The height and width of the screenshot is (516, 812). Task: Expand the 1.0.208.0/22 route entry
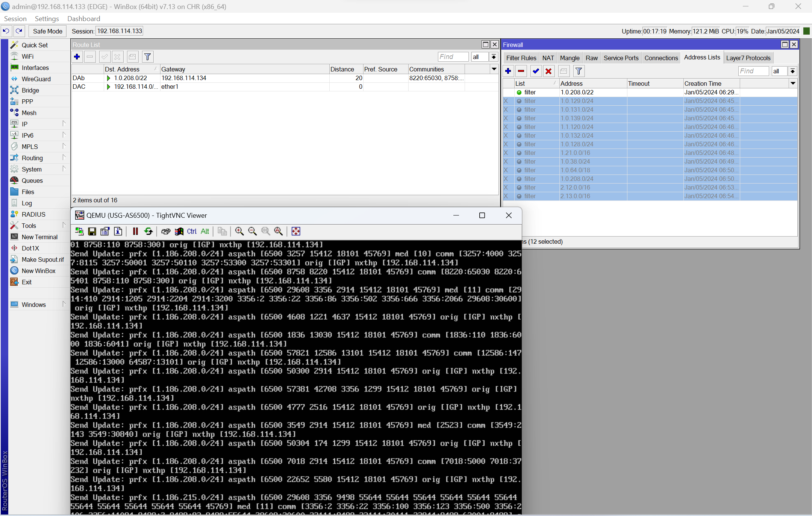click(x=109, y=78)
